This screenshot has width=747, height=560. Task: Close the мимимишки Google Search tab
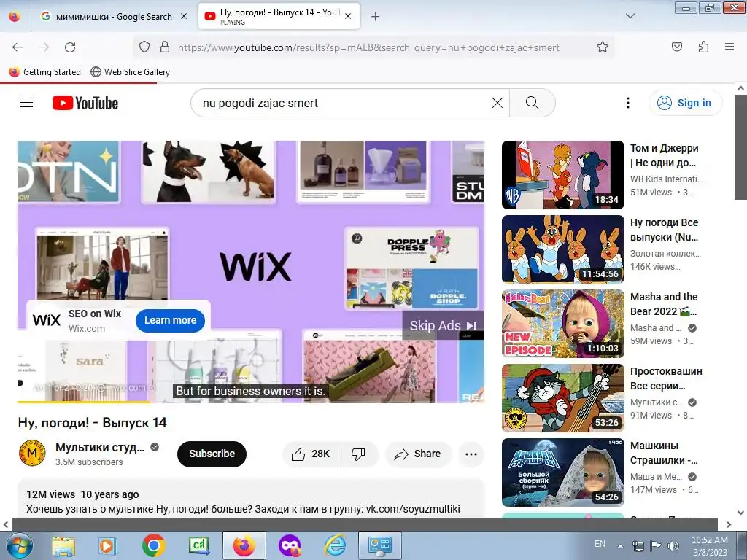[x=183, y=16]
